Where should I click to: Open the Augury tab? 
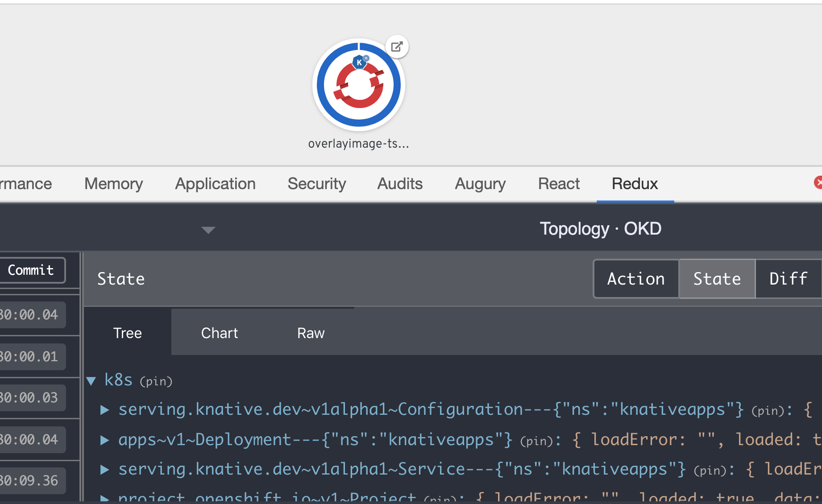480,184
